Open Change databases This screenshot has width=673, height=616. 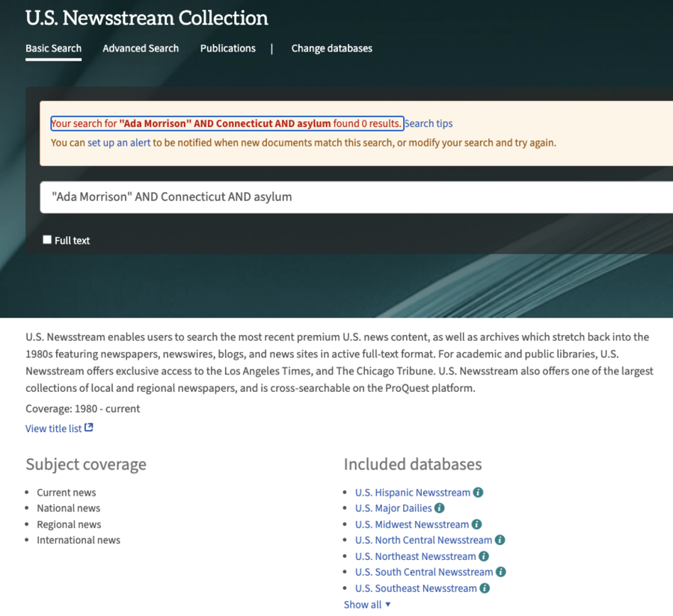coord(332,48)
